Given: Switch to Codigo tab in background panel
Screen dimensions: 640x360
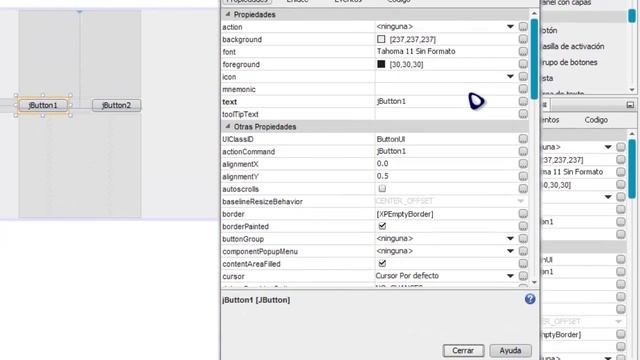Looking at the screenshot, I should click(x=596, y=120).
